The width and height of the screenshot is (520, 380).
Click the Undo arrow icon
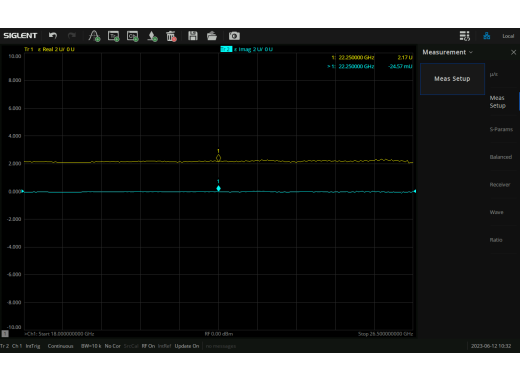[x=53, y=36]
